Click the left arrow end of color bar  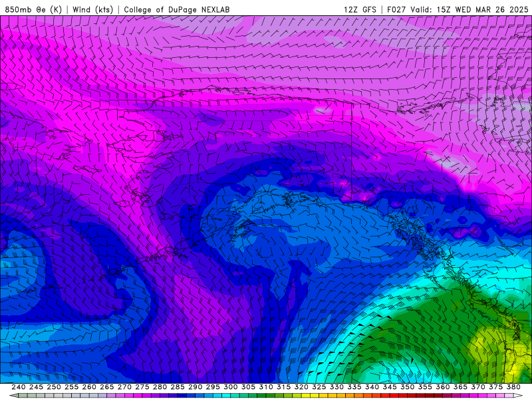13,396
